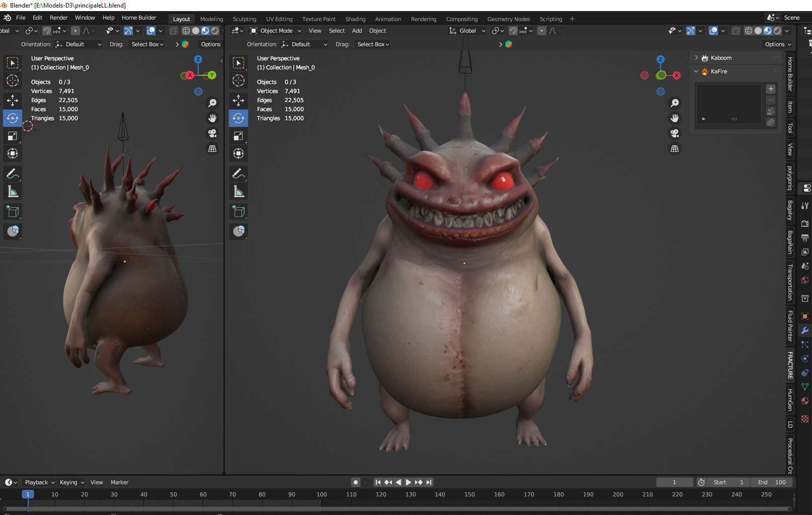Click the X axis on right viewport gizmo
812x515 pixels.
[x=677, y=75]
